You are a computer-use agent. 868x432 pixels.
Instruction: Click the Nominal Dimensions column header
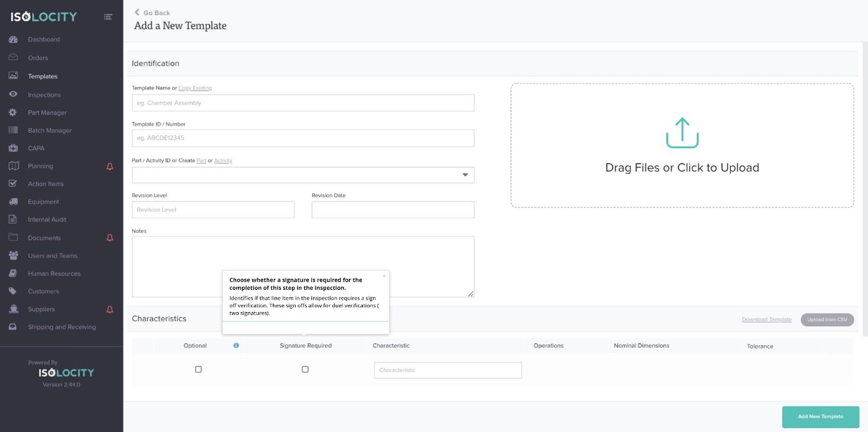641,346
